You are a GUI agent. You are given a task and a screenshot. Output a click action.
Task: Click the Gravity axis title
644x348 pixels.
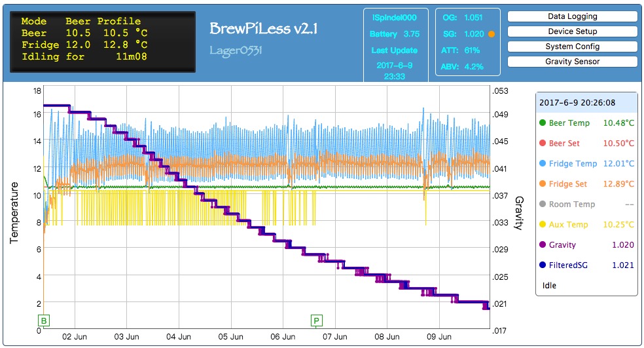click(x=519, y=212)
